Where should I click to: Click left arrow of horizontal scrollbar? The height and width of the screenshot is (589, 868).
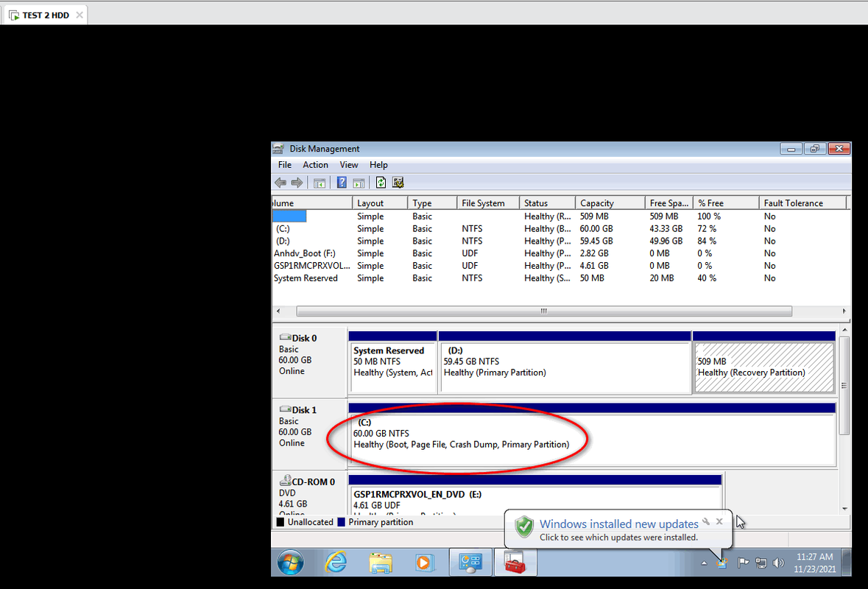[278, 311]
